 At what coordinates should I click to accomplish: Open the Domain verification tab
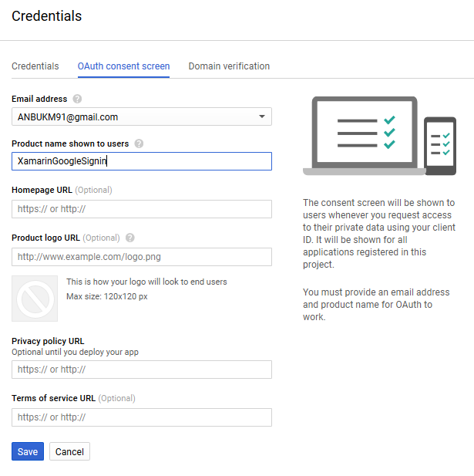(x=229, y=66)
